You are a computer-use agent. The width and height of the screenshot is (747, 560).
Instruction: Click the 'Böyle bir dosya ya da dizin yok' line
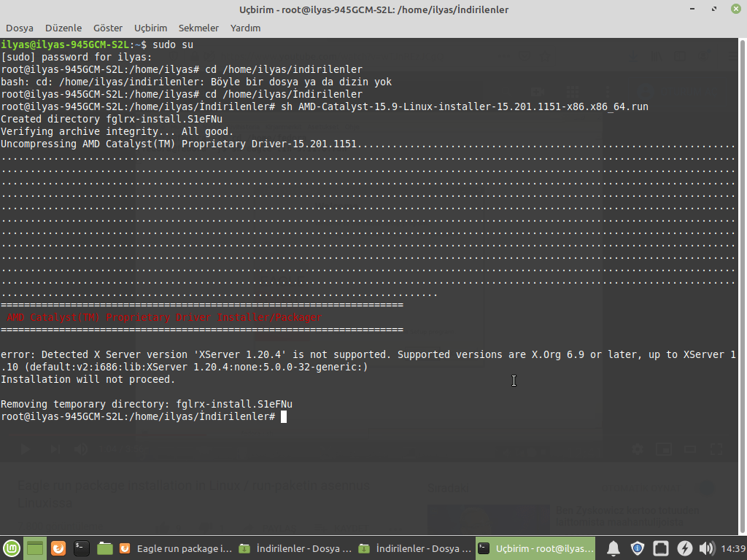[x=196, y=82]
